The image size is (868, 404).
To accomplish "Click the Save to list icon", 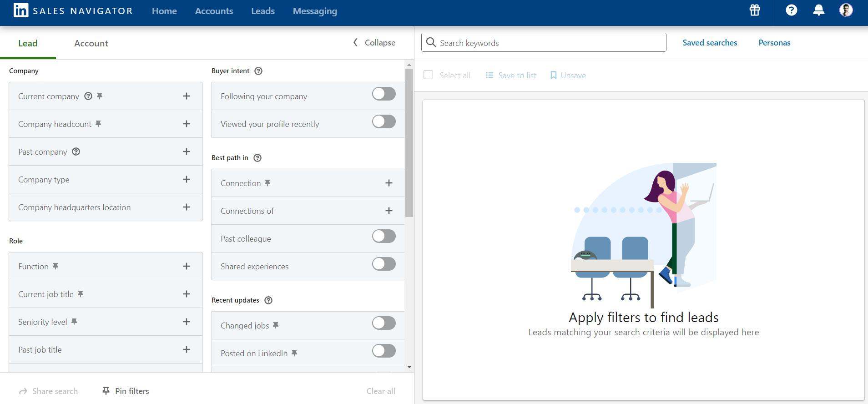I will point(490,75).
